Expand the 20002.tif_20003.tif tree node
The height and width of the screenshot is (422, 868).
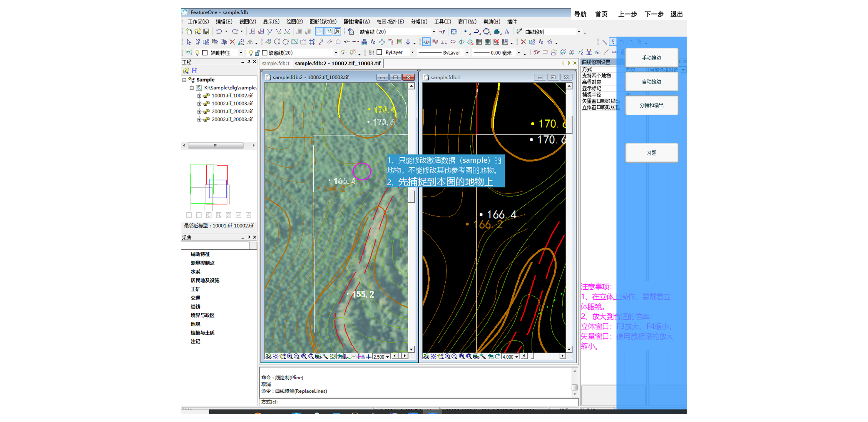[199, 120]
